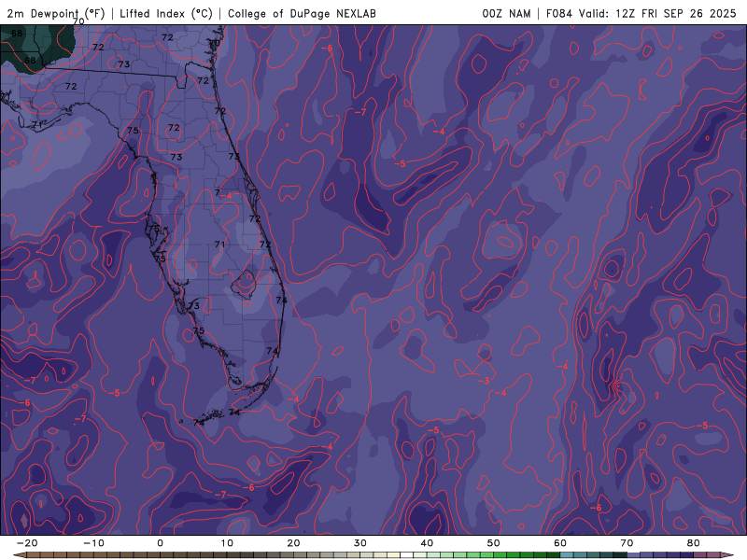Viewport: 747px width, 560px height.
Task: Click the "2m Dewpoint (°F)" title text
Action: coord(56,13)
